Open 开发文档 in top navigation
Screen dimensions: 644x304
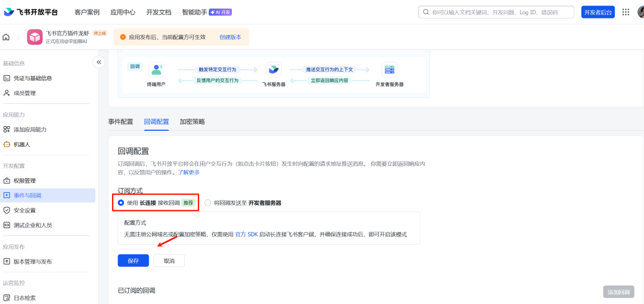coord(159,13)
